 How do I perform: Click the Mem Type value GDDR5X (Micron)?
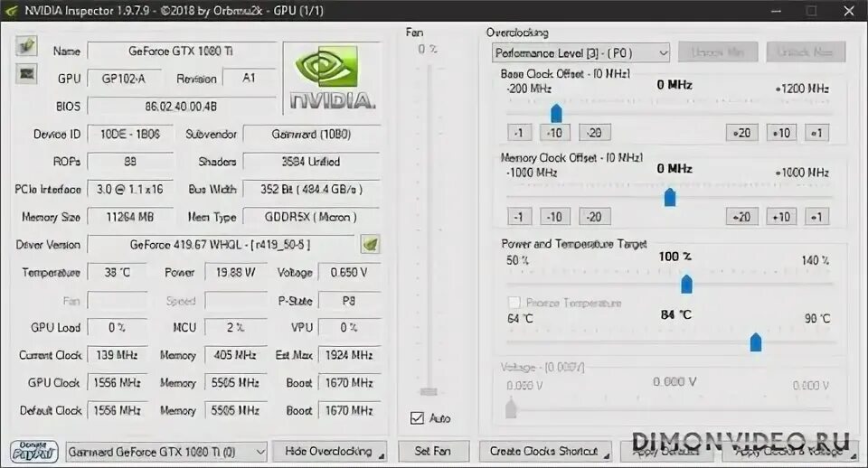pyautogui.click(x=312, y=217)
